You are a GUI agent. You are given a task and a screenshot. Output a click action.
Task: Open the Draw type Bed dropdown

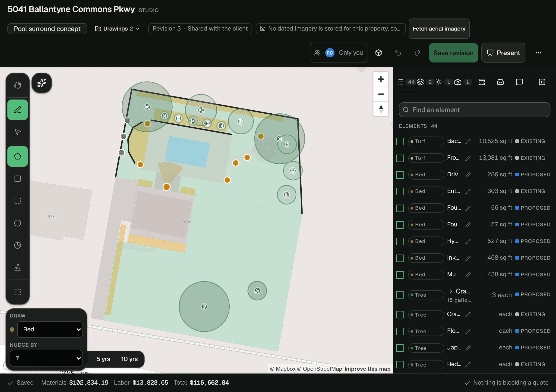(50, 329)
